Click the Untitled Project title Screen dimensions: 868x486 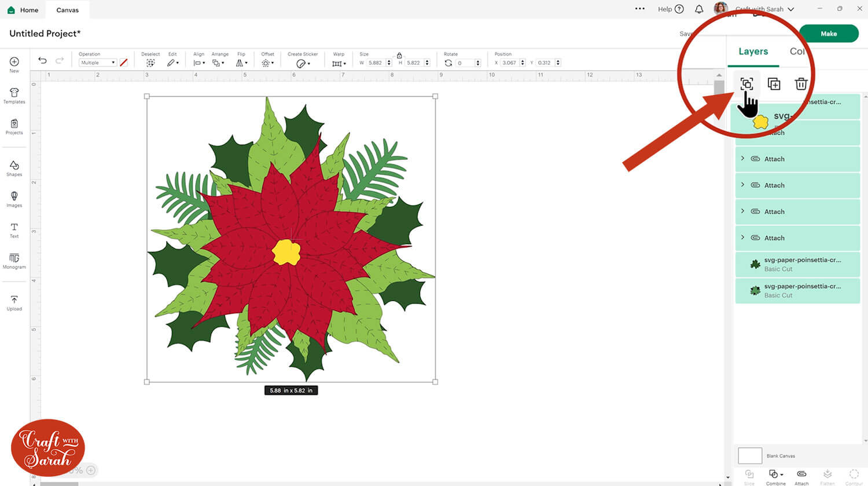[x=45, y=34]
